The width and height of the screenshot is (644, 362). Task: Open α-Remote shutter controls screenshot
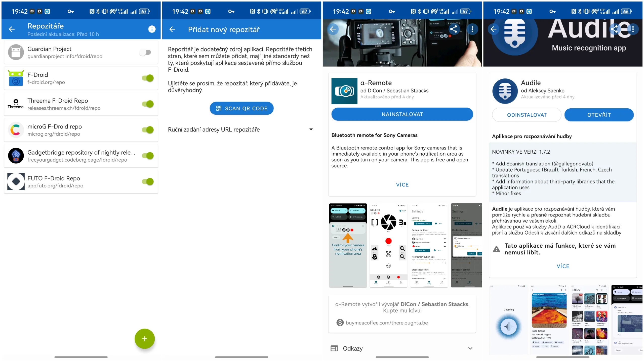point(388,245)
